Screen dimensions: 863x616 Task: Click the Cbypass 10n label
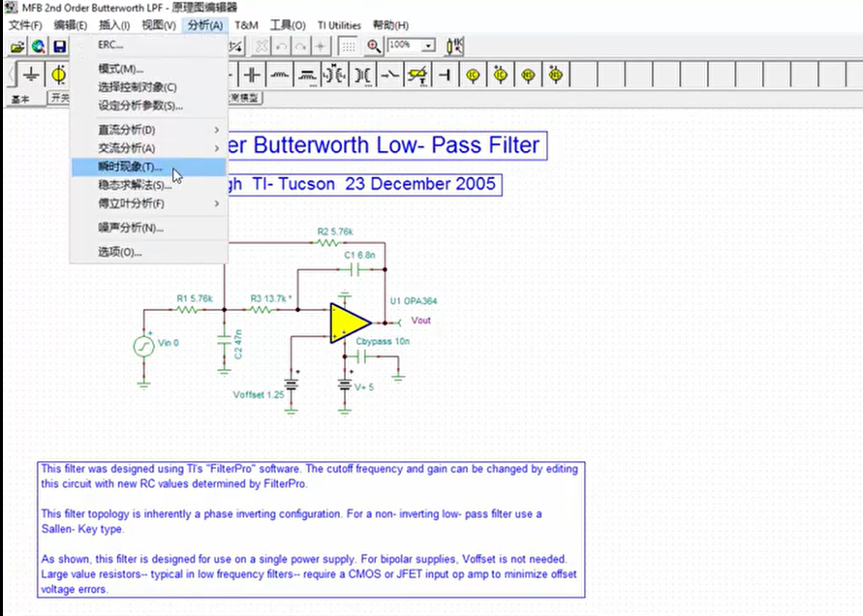[383, 341]
